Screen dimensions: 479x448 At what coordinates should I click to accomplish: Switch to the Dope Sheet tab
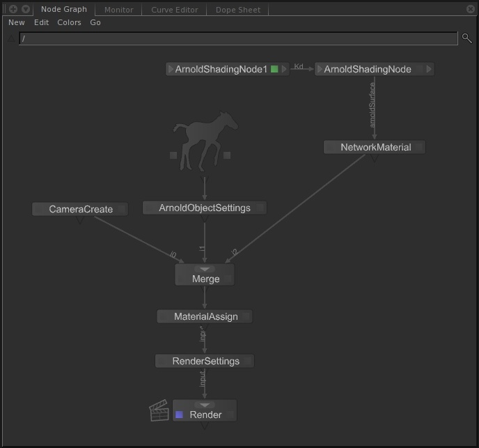[x=238, y=10]
